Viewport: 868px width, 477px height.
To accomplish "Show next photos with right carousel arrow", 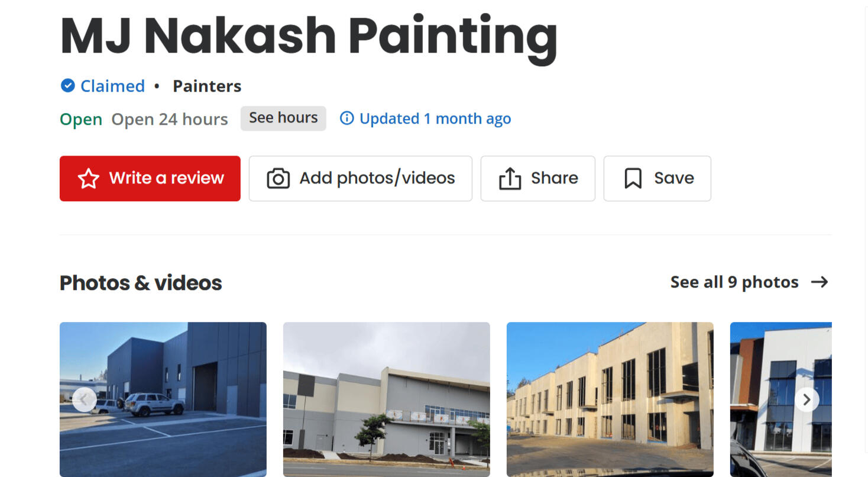I will pyautogui.click(x=807, y=399).
